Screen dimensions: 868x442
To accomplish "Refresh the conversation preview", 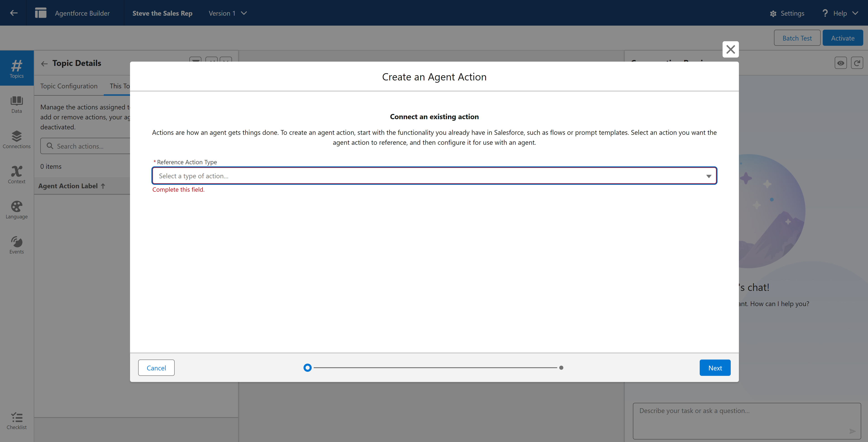I will (x=857, y=63).
